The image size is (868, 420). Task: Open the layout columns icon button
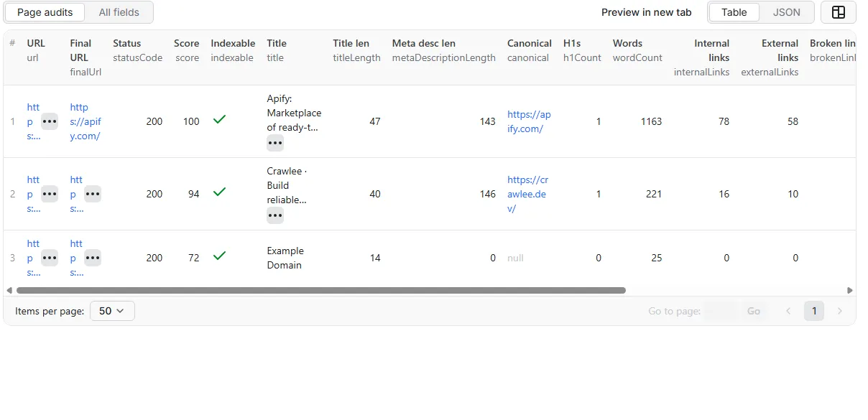point(838,12)
